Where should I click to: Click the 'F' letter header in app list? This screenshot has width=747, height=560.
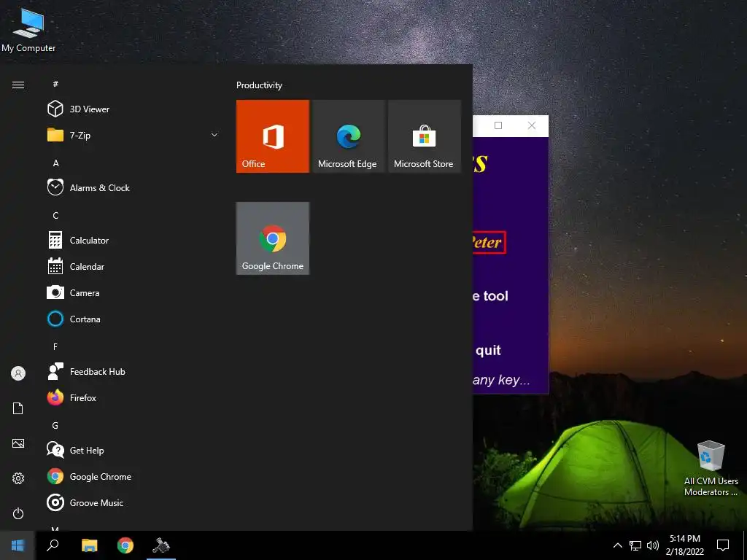(x=55, y=346)
